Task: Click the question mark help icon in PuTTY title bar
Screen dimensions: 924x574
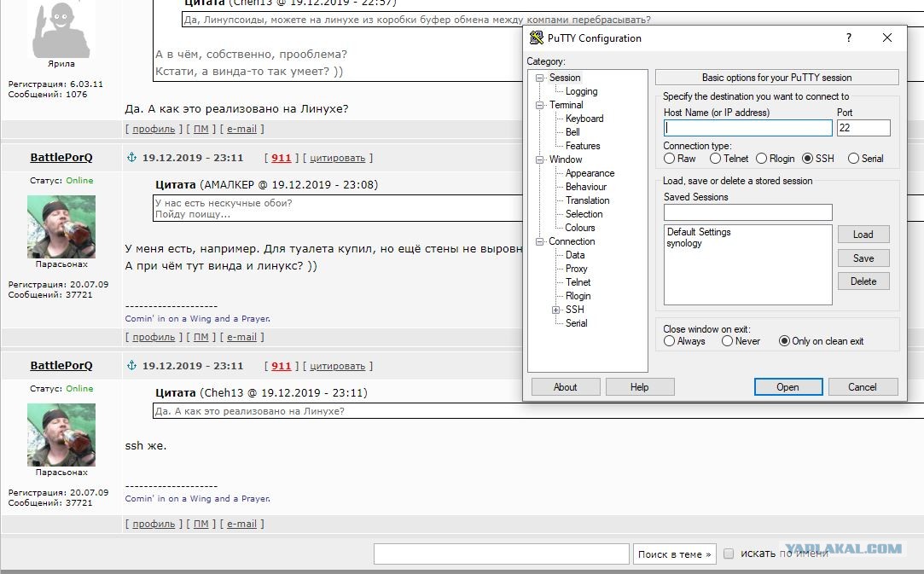Action: point(849,38)
